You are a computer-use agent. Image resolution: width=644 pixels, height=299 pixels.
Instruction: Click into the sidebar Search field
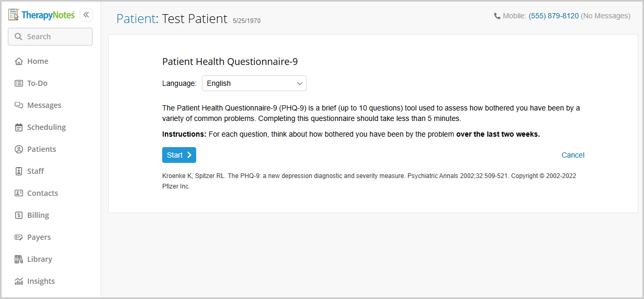[x=50, y=37]
